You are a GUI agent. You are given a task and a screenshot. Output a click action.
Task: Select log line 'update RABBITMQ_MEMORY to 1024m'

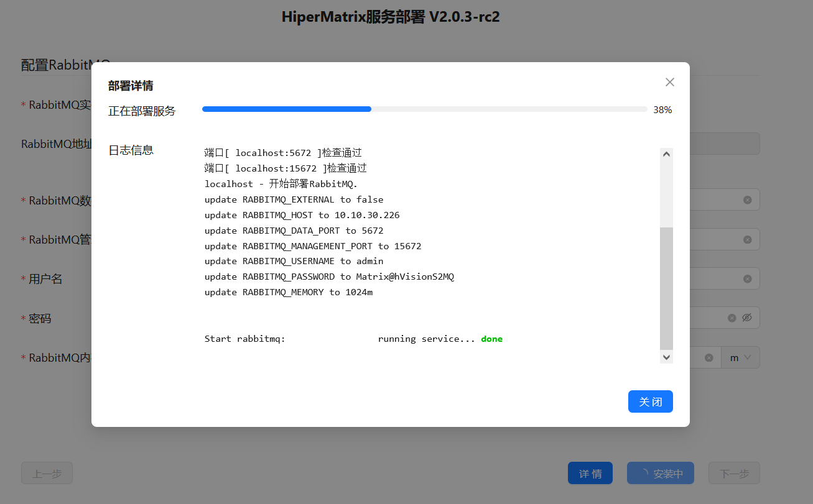289,292
